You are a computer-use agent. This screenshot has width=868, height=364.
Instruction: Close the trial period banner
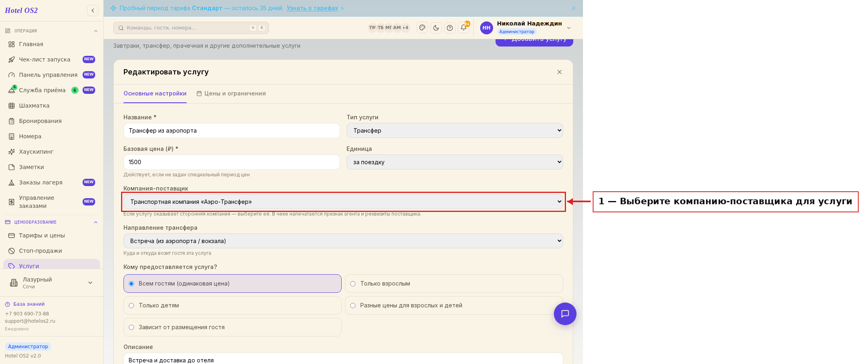click(x=574, y=8)
